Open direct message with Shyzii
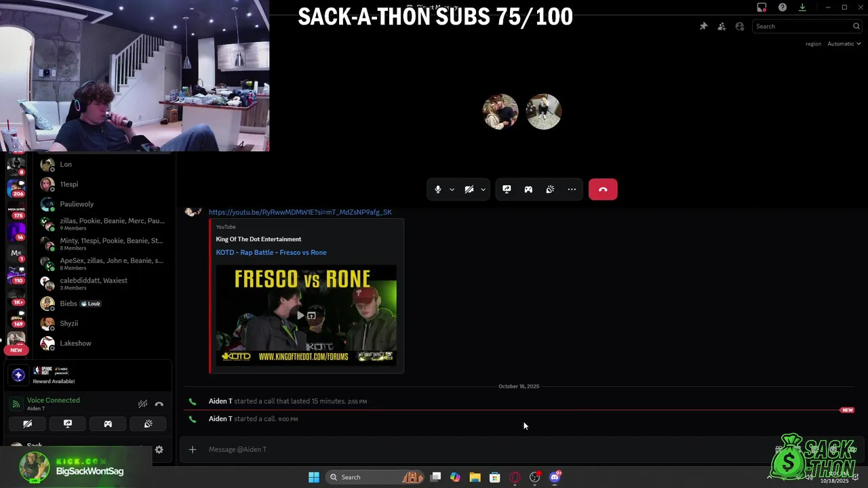Screen dimensions: 868x488 (105, 323)
